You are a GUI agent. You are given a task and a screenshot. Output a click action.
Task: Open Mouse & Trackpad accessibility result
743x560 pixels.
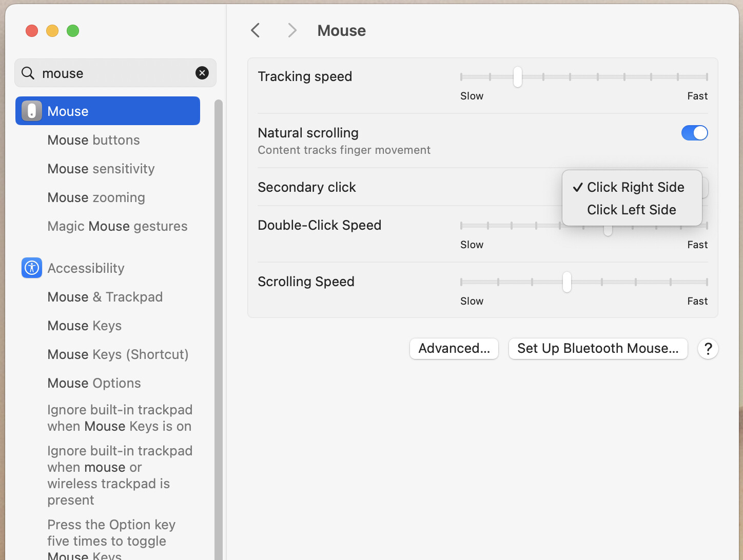[x=105, y=297]
